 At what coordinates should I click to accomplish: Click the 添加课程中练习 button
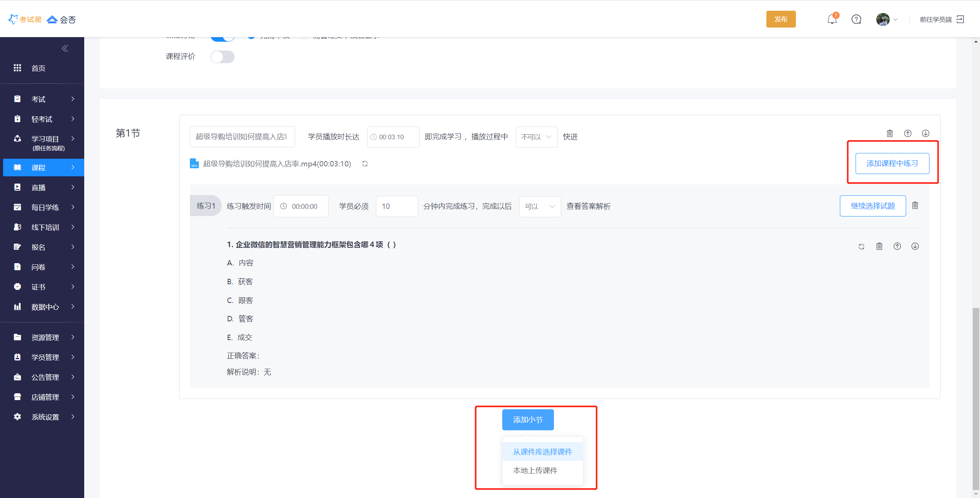click(892, 163)
